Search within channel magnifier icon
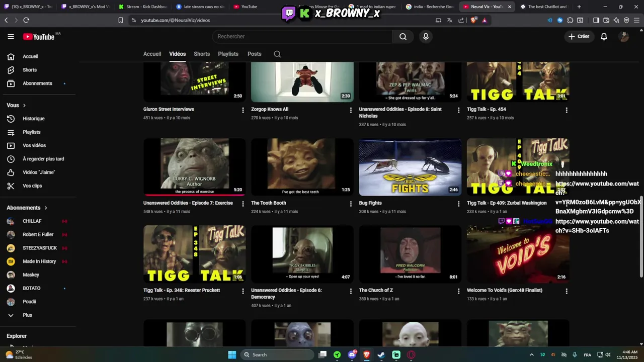The height and width of the screenshot is (362, 644). pos(277,54)
